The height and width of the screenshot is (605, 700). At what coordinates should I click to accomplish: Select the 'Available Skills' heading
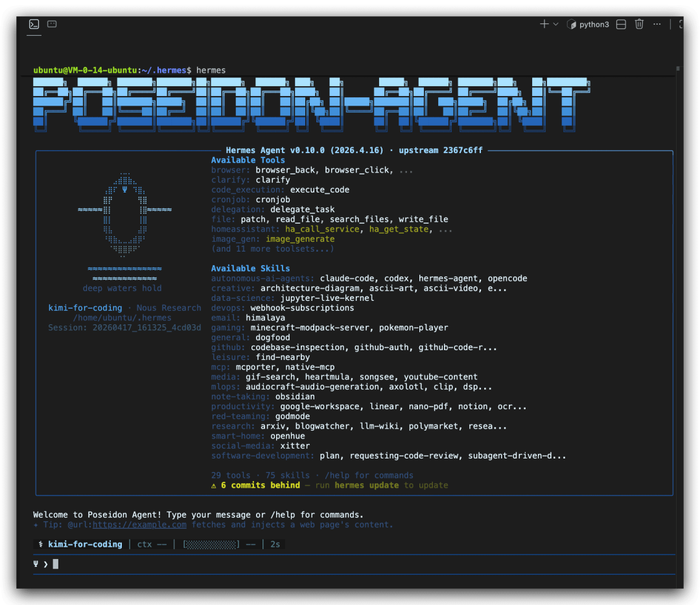point(250,268)
